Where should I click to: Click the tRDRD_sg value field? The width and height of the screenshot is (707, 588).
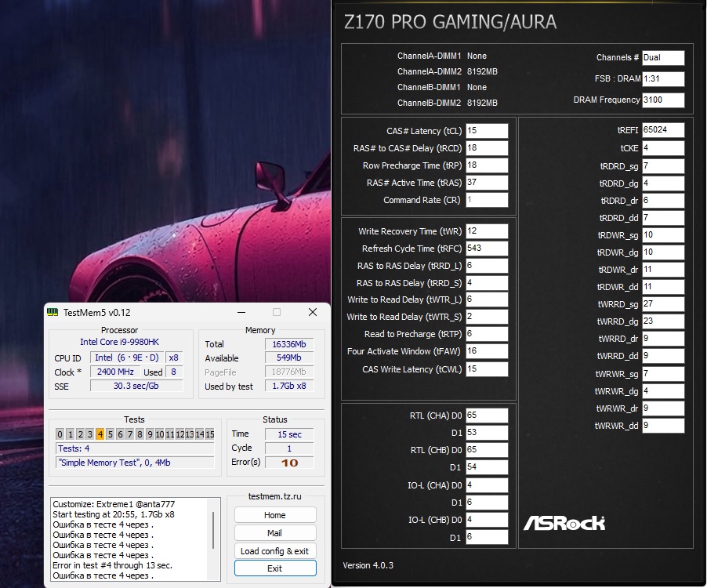click(663, 166)
